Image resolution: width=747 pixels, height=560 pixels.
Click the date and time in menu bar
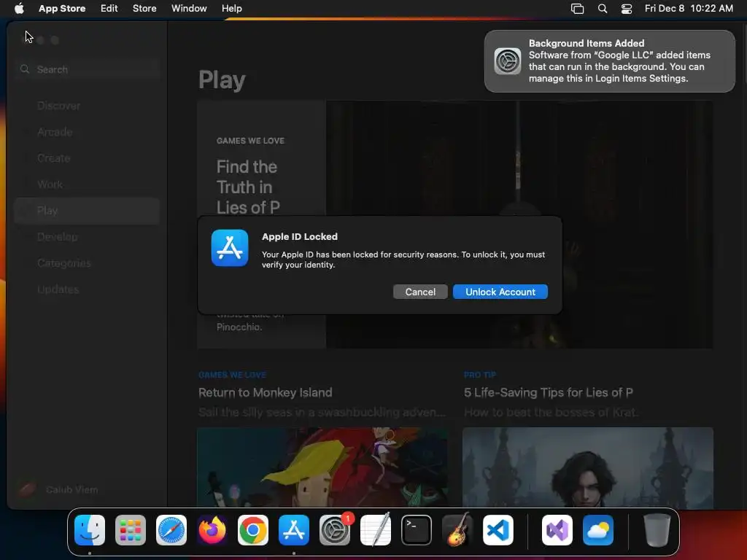[x=689, y=8]
